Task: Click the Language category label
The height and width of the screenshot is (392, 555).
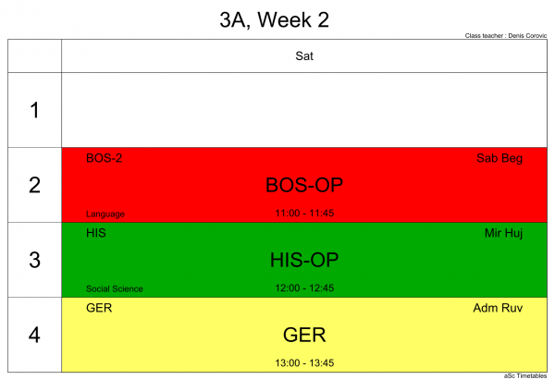Action: click(x=105, y=214)
